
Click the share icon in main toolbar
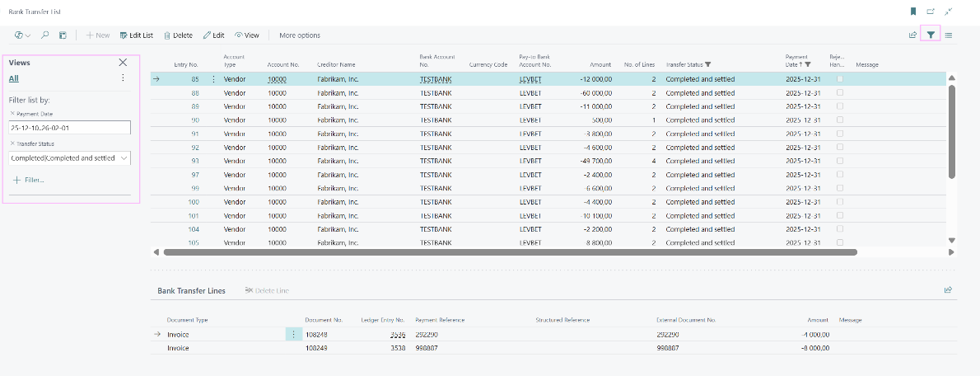click(x=912, y=35)
